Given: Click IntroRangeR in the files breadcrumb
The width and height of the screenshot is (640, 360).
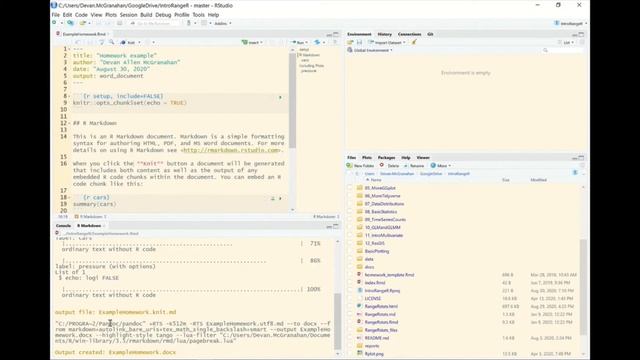Looking at the screenshot, I should point(458,174).
